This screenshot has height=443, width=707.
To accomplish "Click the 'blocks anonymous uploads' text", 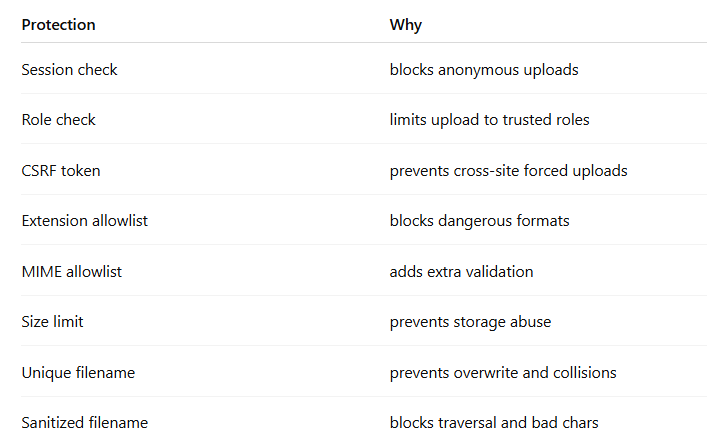I will pyautogui.click(x=484, y=70).
